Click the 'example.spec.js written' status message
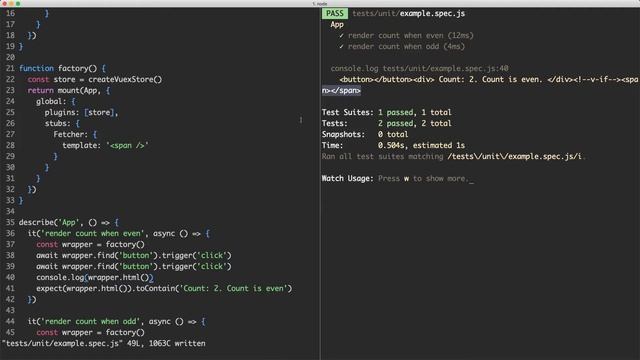640x360 pixels. pos(104,344)
